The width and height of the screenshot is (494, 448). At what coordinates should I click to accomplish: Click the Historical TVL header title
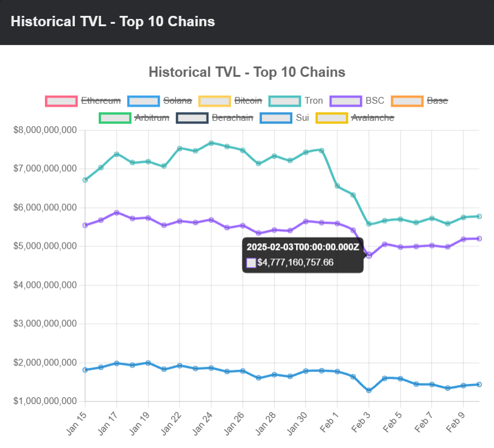pos(113,22)
